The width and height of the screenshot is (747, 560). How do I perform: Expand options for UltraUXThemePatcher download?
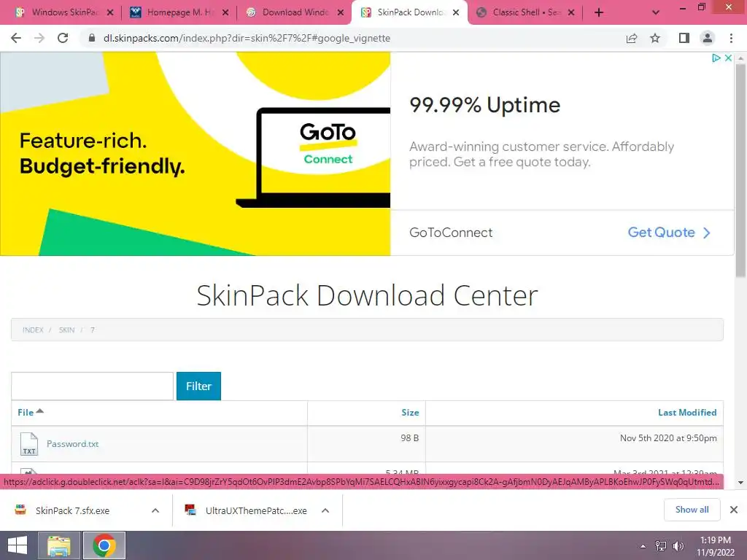pos(325,510)
